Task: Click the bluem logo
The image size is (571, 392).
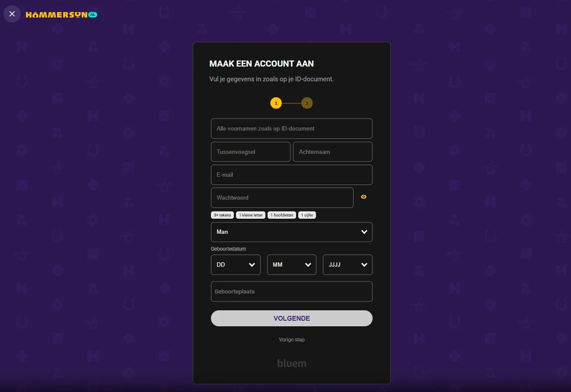Action: click(x=292, y=363)
